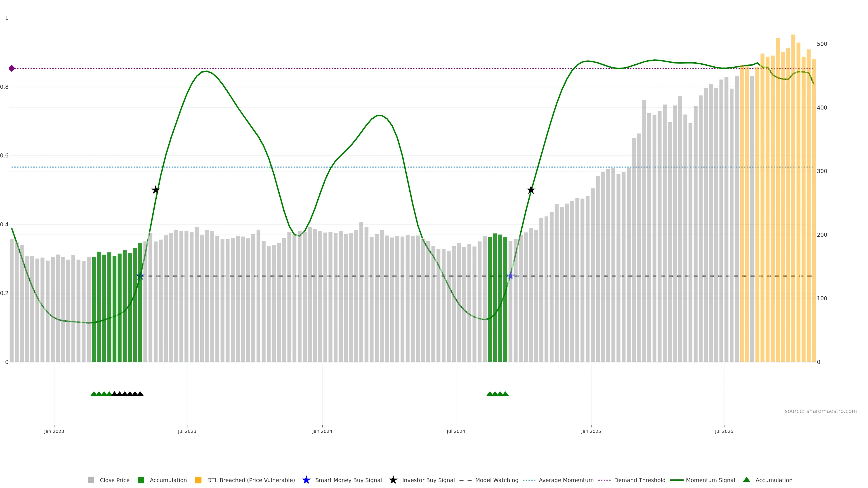Click the purple diamond Demand Threshold marker
Image resolution: width=868 pixels, height=488 pixels.
click(x=12, y=68)
